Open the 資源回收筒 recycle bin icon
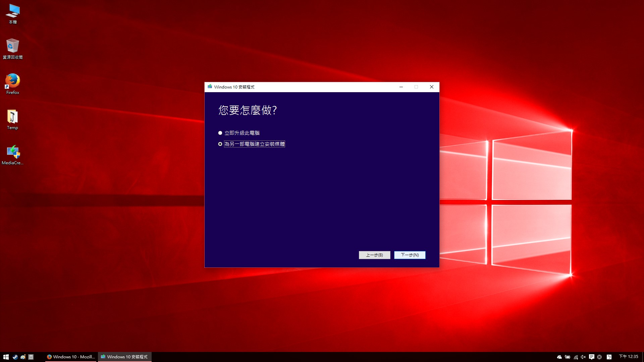The height and width of the screenshot is (362, 644). (13, 49)
